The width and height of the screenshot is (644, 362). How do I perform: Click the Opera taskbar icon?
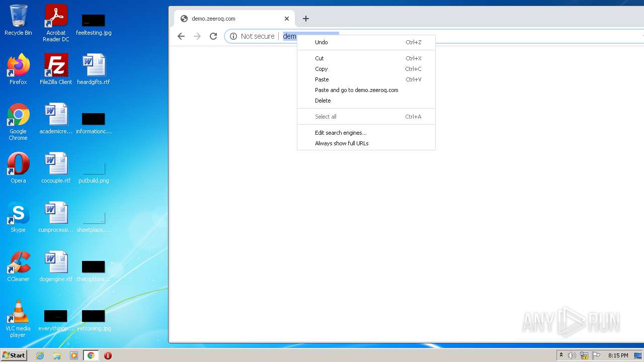108,355
